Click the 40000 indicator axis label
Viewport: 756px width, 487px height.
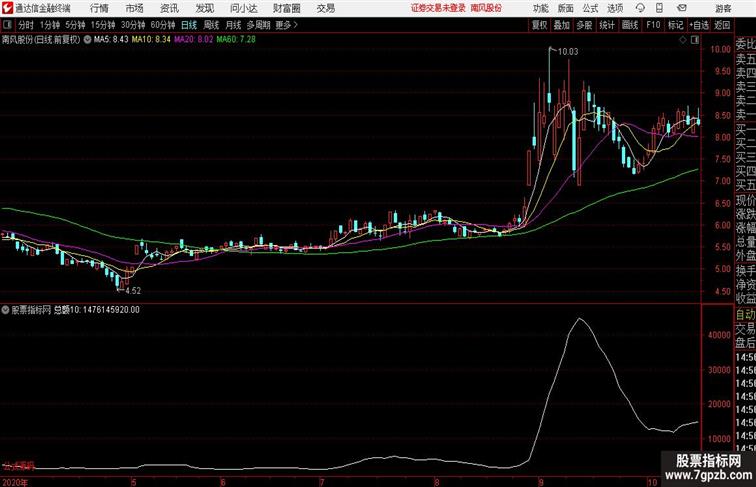point(719,335)
